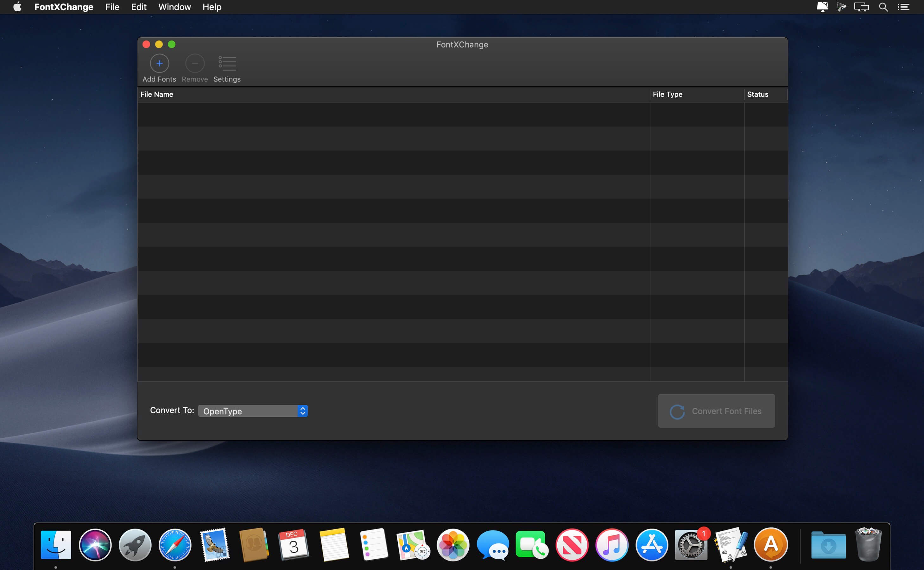Sort by File Name column header
924x570 pixels.
pos(157,94)
